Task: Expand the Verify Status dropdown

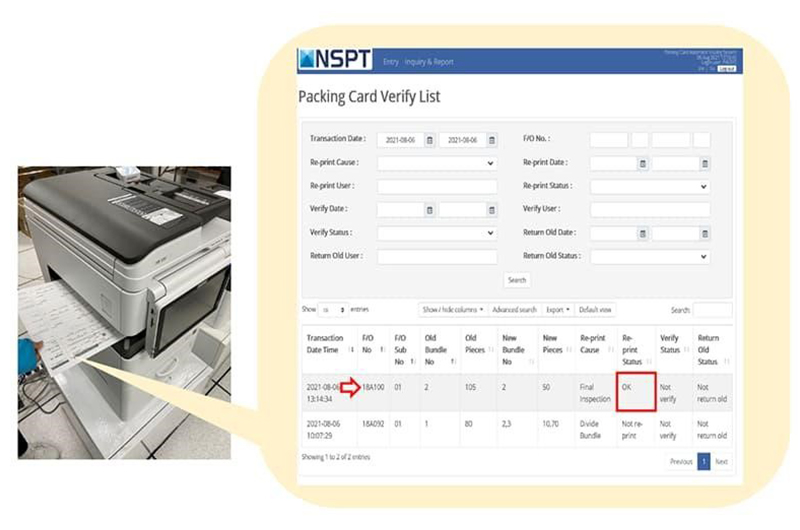Action: point(437,233)
